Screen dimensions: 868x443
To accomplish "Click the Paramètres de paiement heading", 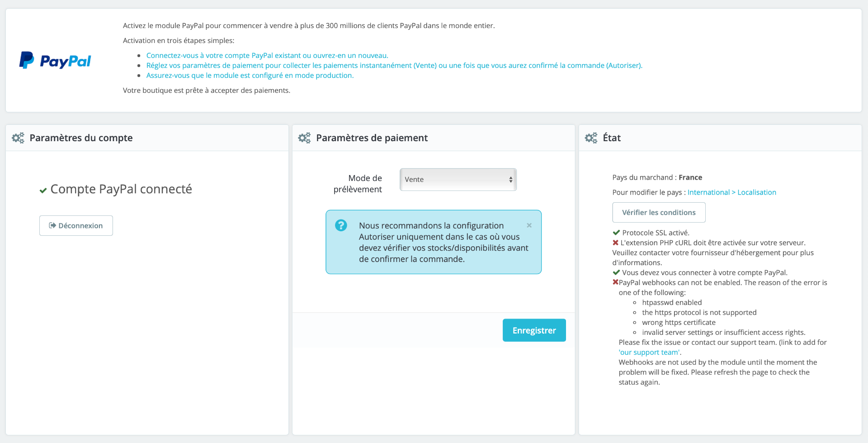I will [x=372, y=138].
